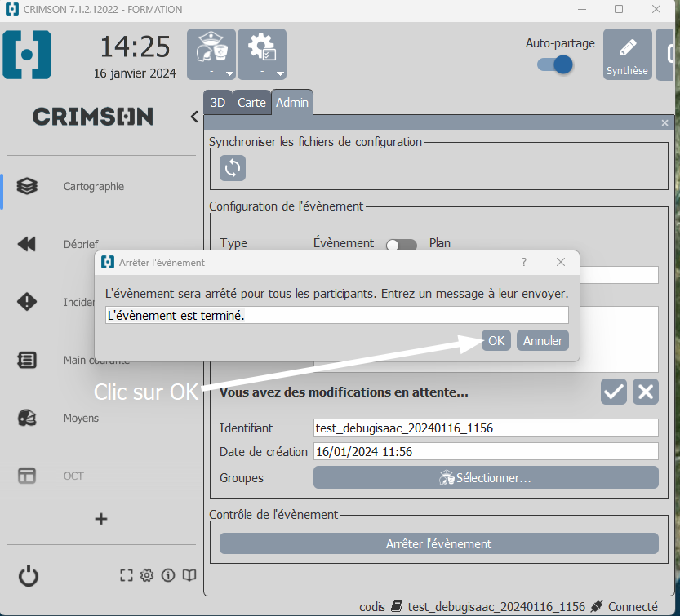The height and width of the screenshot is (616, 680).
Task: Open the book documentation icon
Action: click(189, 575)
